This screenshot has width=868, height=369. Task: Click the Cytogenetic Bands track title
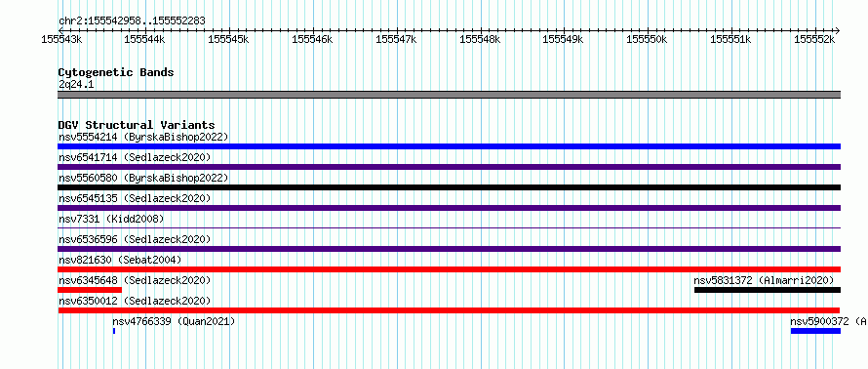click(116, 72)
